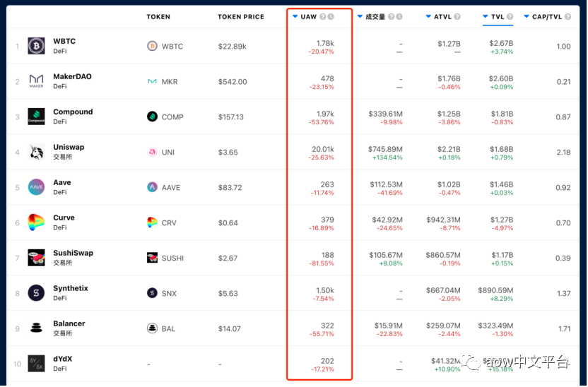Click Compound's volume $339.61M

click(x=385, y=114)
